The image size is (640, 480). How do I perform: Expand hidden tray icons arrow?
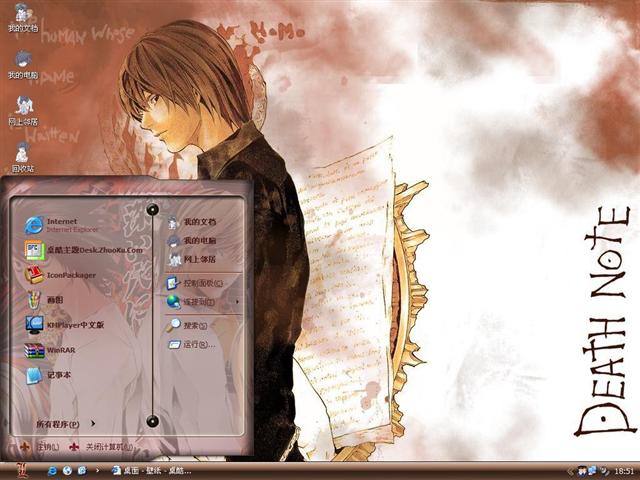coord(571,471)
